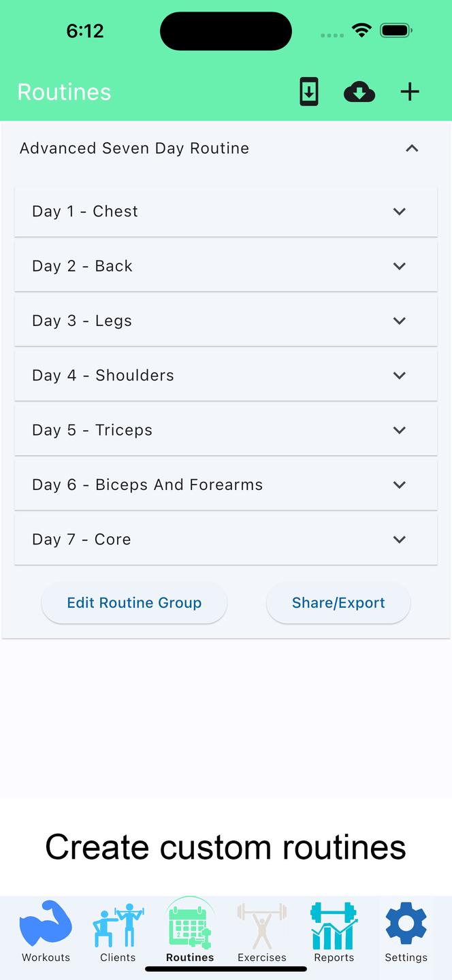Expand Day 5 - Triceps chevron
Screen dimensions: 452x980
tap(400, 430)
